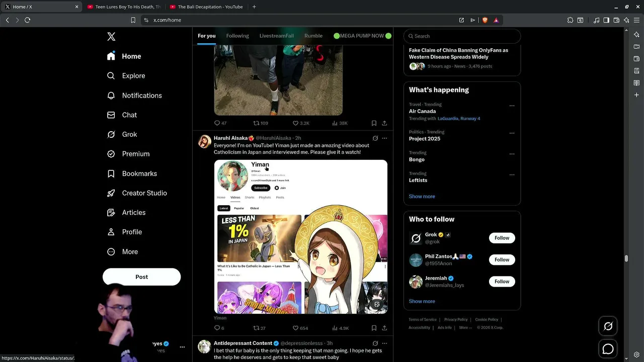Open the MEGA PUMP NOW tab

tap(362, 36)
